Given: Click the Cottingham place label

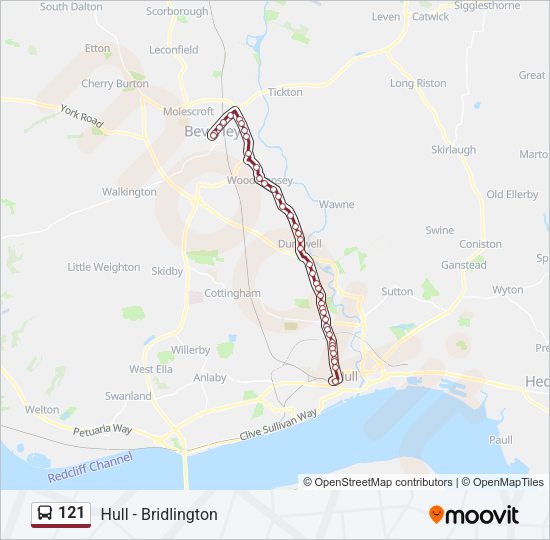Looking at the screenshot, I should [232, 293].
